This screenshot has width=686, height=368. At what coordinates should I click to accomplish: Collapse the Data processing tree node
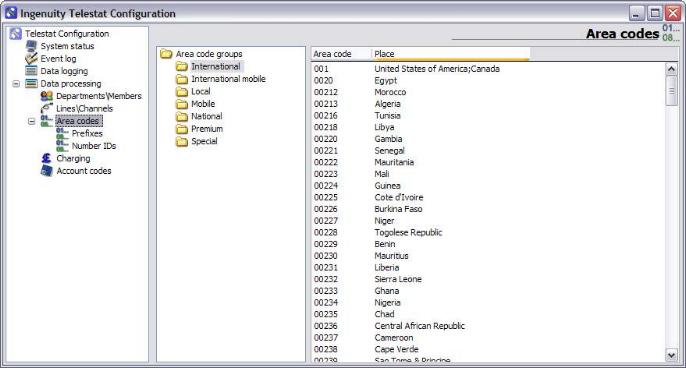pos(16,83)
